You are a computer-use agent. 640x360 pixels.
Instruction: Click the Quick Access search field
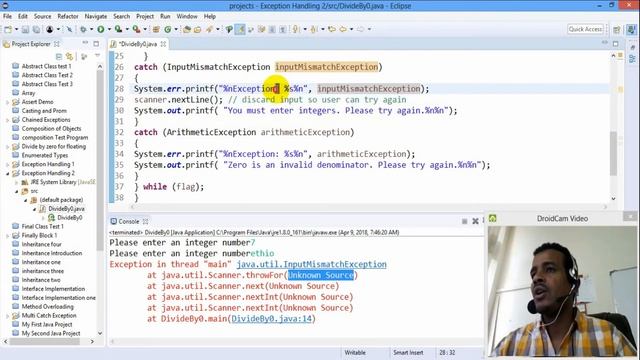click(x=585, y=29)
